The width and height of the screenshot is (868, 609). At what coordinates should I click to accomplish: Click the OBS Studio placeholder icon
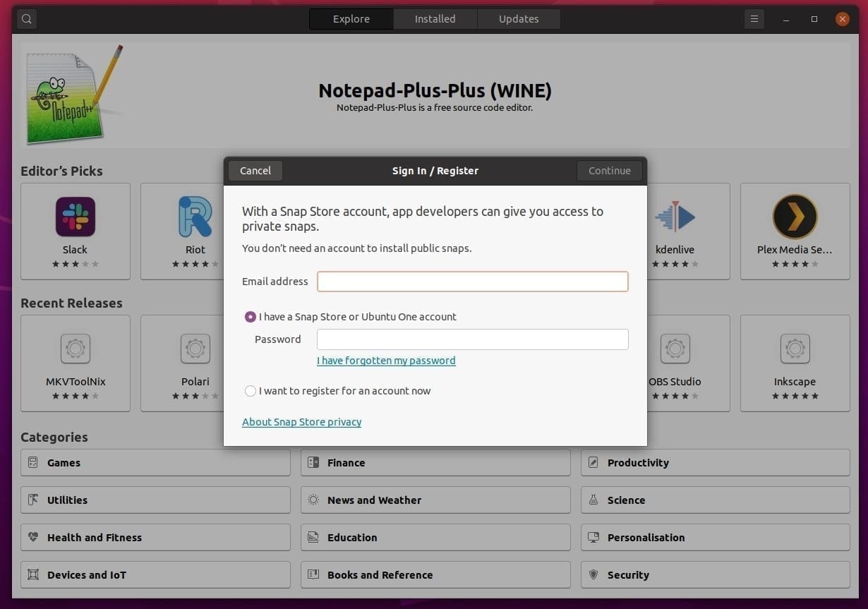pyautogui.click(x=675, y=349)
